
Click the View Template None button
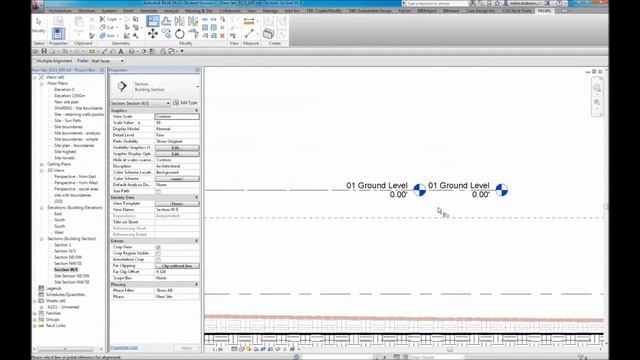(x=177, y=203)
